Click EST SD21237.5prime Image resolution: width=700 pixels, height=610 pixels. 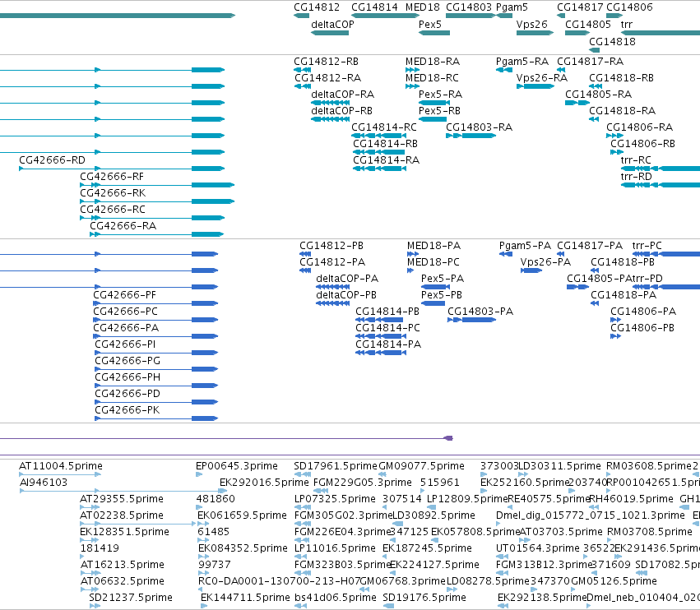130,598
